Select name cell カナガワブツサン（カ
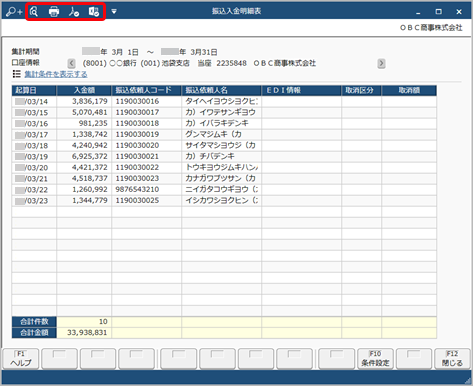The height and width of the screenshot is (386, 473). pos(221,178)
